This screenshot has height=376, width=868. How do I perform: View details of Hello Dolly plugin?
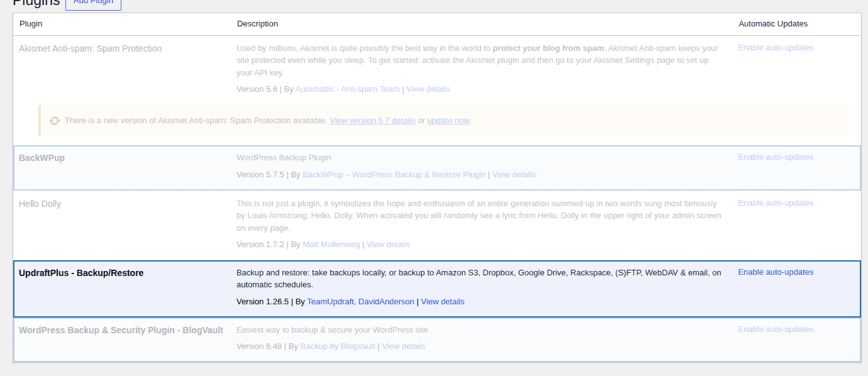click(x=388, y=245)
